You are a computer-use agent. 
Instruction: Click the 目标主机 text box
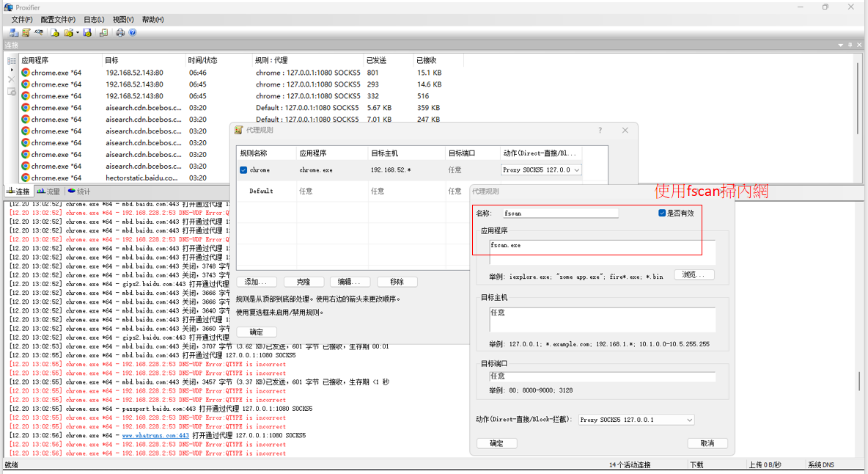click(x=603, y=319)
